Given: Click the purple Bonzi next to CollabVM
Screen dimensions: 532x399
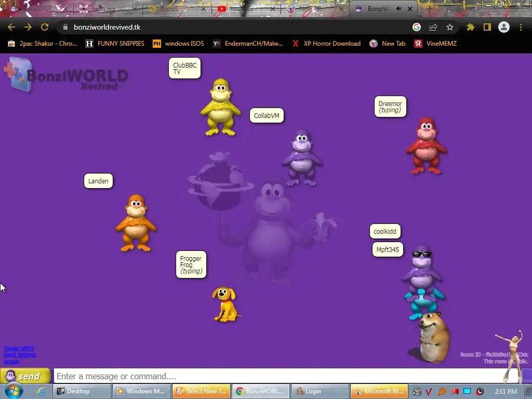Looking at the screenshot, I should [x=302, y=158].
